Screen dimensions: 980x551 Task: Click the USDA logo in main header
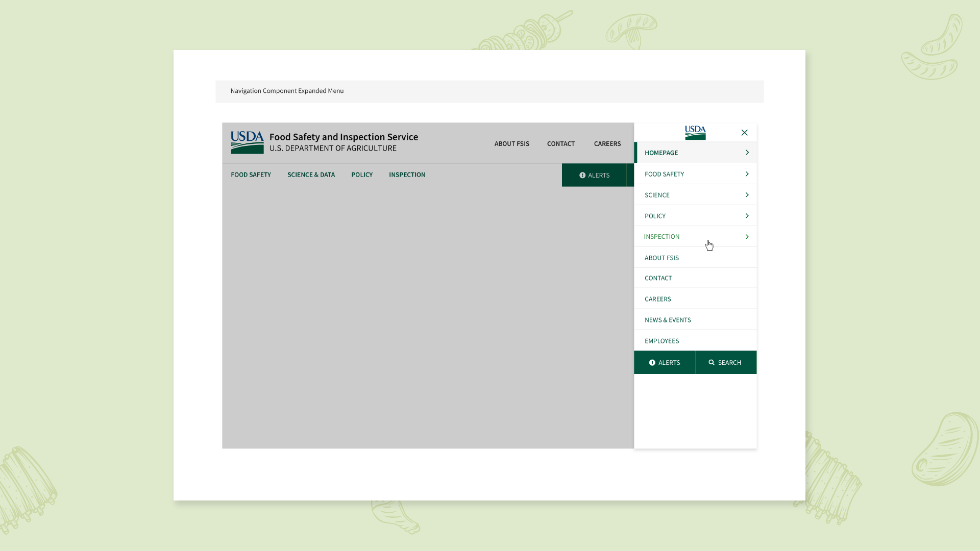[x=247, y=142]
